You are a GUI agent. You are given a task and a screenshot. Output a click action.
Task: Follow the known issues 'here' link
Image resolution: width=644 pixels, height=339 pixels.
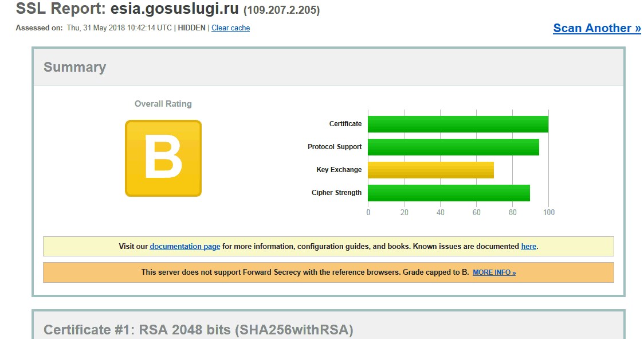tap(529, 247)
